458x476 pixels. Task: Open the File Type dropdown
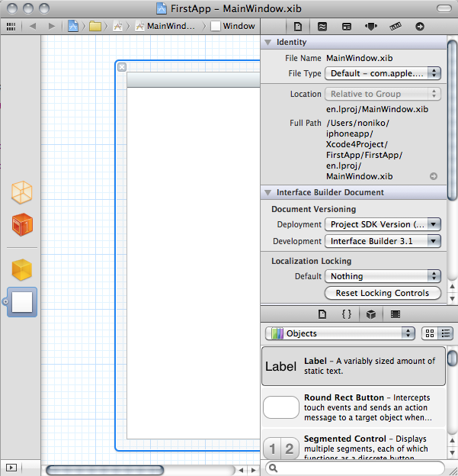pos(383,73)
